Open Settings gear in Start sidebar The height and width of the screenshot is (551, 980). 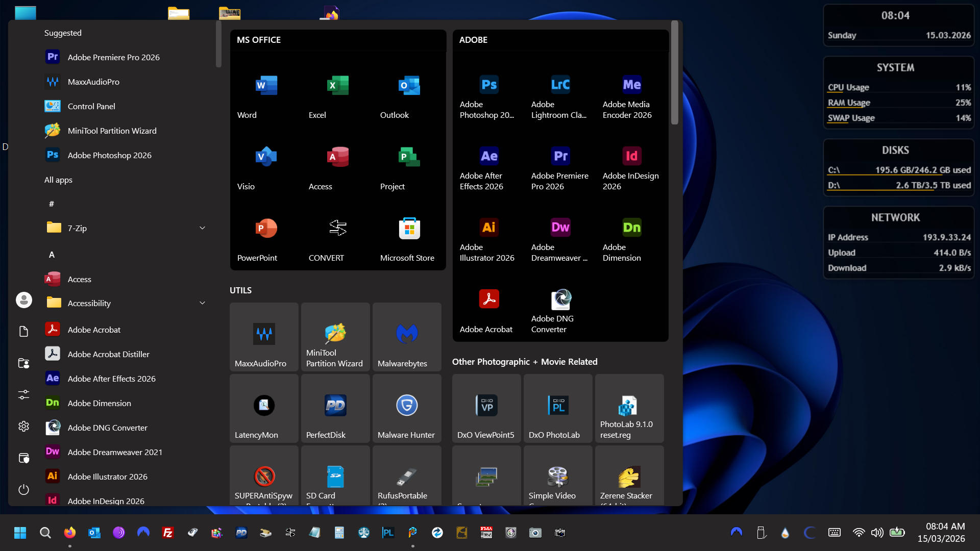(x=23, y=427)
